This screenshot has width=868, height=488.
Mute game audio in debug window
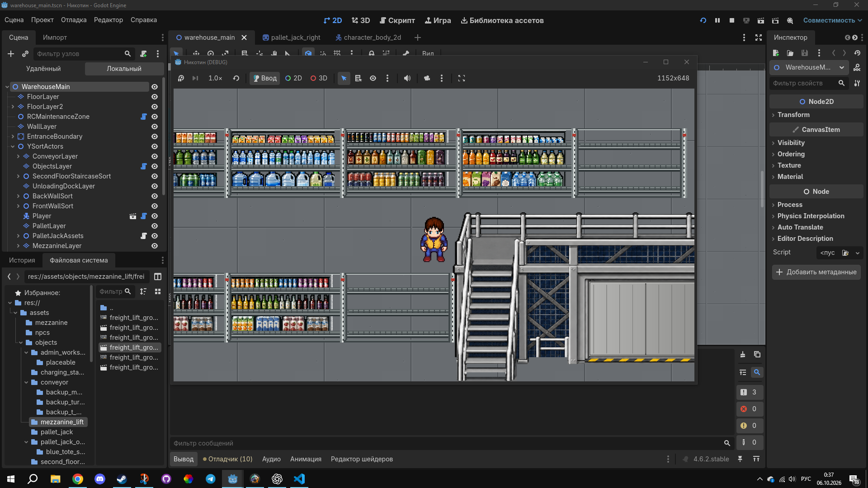pos(407,78)
